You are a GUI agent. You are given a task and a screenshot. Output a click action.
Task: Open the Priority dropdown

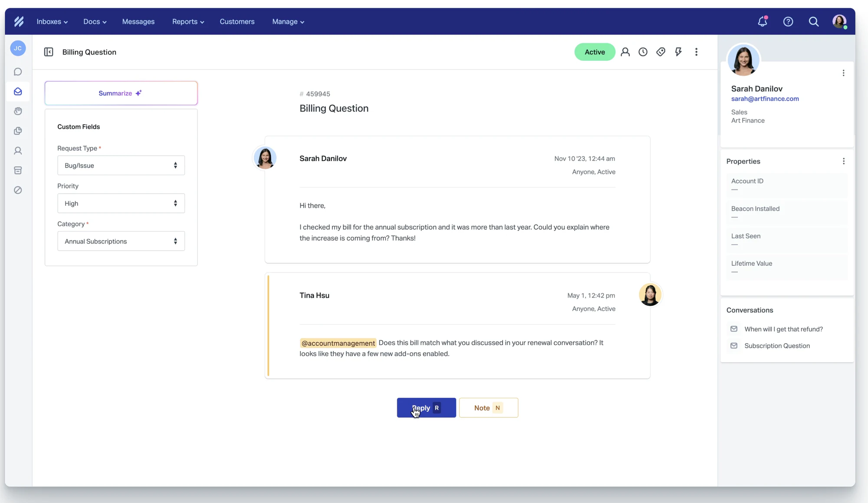tap(121, 203)
